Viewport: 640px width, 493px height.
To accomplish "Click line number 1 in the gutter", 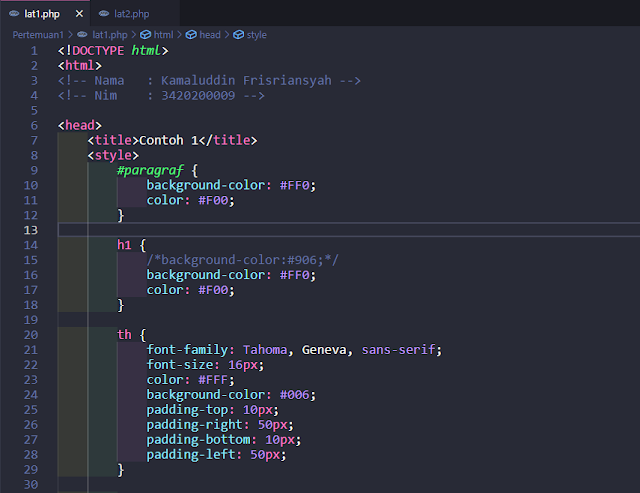I will click(x=34, y=51).
